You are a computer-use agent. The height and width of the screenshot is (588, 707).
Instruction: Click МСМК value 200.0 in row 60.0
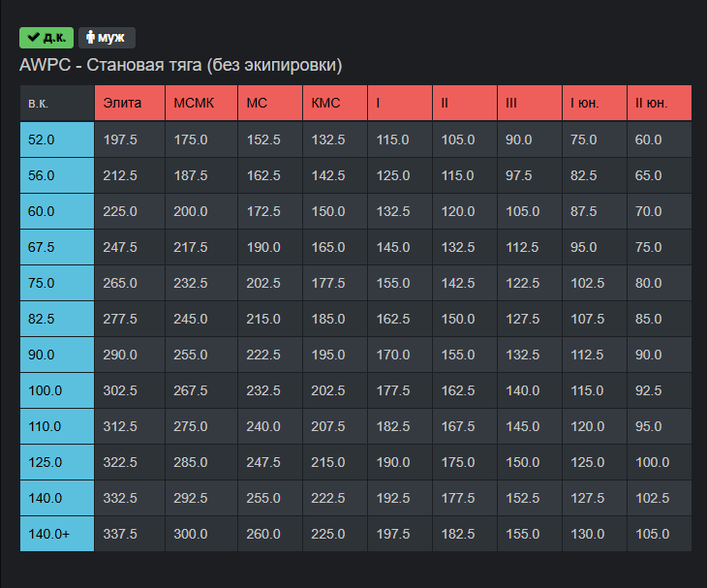click(x=201, y=211)
